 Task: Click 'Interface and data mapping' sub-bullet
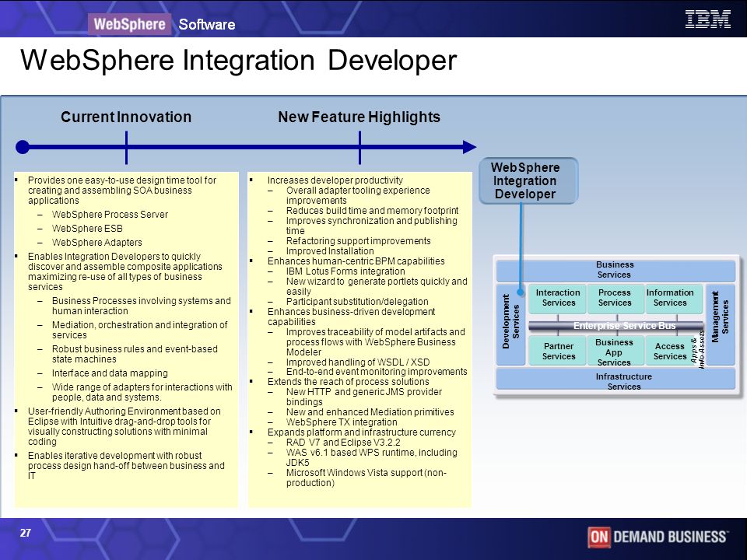pyautogui.click(x=110, y=373)
